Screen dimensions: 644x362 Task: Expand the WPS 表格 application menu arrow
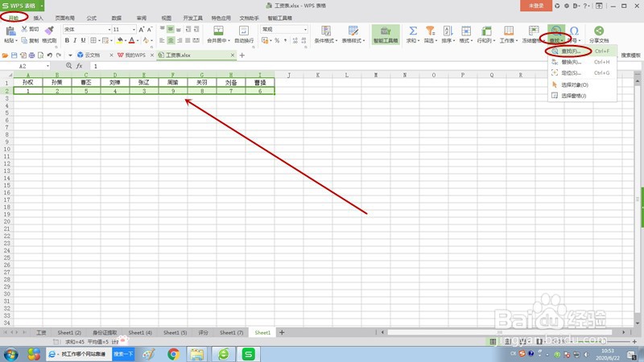42,6
